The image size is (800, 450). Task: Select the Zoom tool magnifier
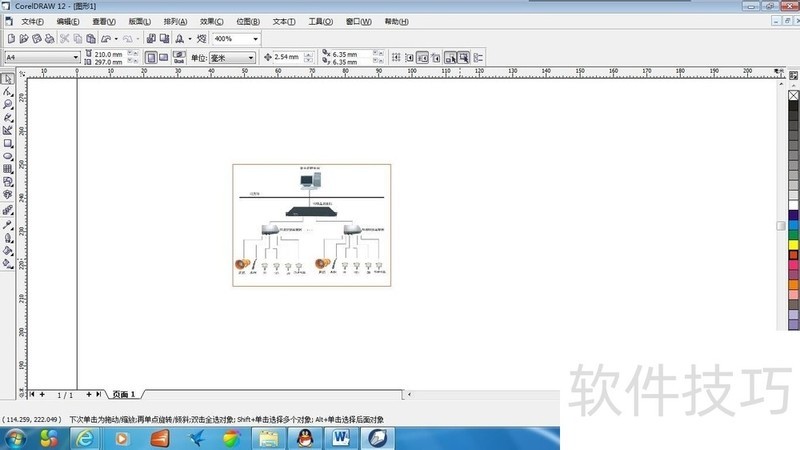coord(8,104)
